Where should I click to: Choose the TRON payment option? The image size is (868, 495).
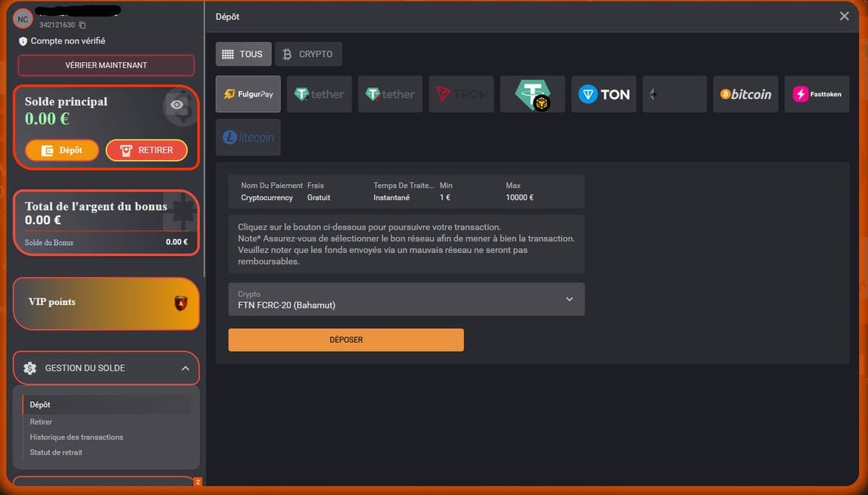[461, 94]
